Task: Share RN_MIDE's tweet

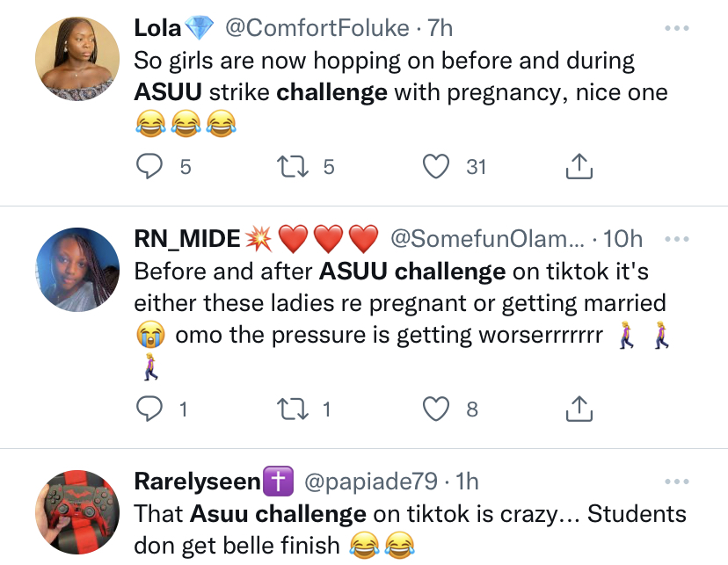Action: (x=579, y=407)
